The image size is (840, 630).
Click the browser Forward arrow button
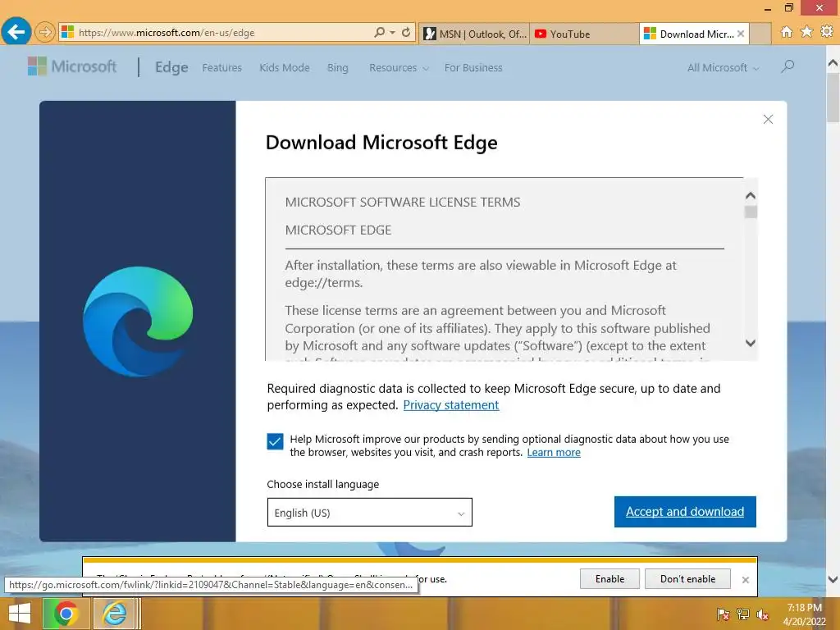[45, 32]
